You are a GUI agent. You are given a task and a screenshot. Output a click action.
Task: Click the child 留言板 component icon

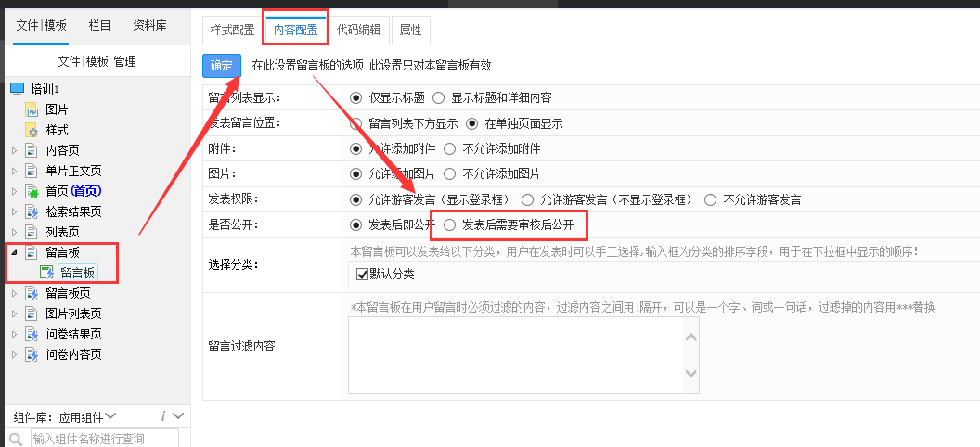click(x=46, y=273)
